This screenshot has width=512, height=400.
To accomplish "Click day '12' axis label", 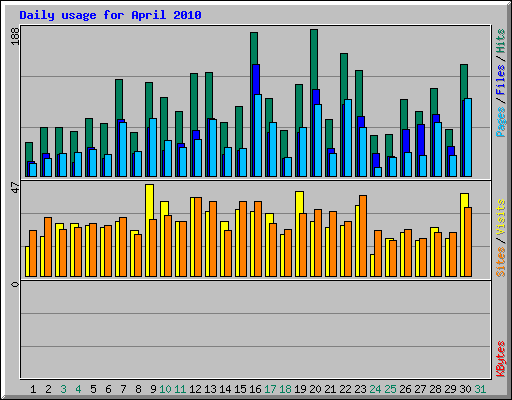I will 195,389.
